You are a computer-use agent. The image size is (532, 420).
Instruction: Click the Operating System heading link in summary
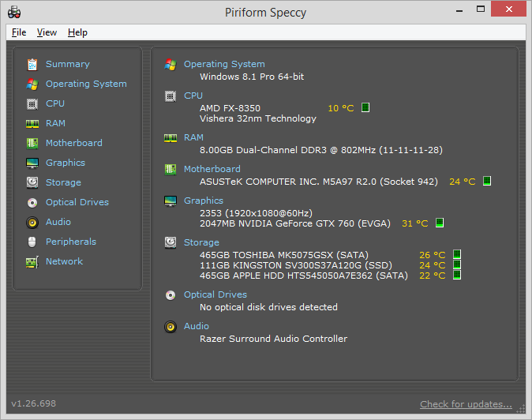point(224,64)
